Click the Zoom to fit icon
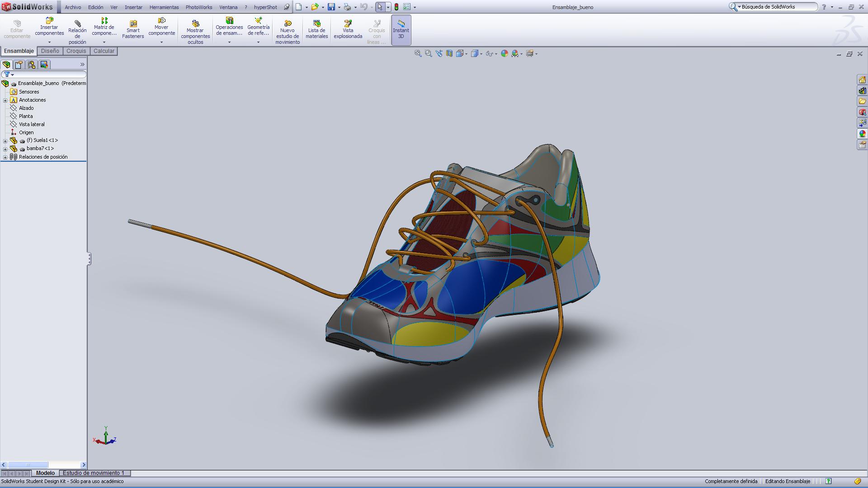868x488 pixels. point(418,54)
